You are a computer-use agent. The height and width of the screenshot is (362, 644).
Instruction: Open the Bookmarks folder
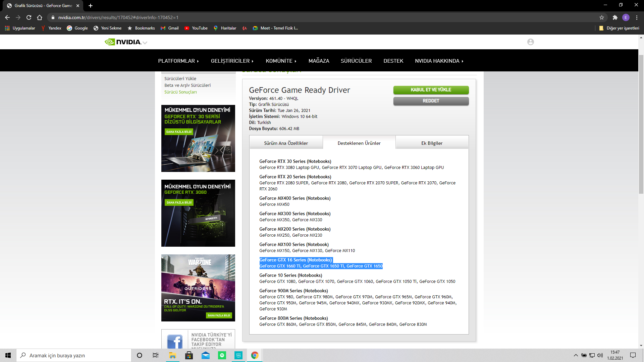[141, 28]
